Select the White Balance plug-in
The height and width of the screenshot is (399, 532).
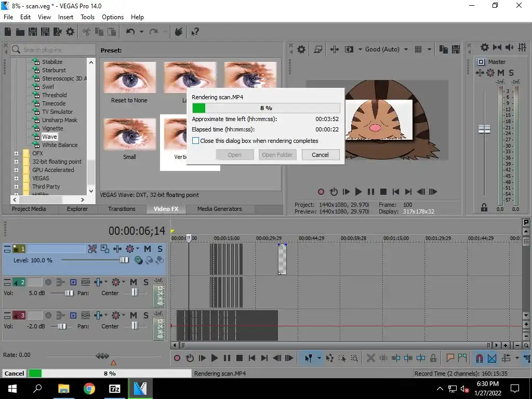[x=60, y=145]
